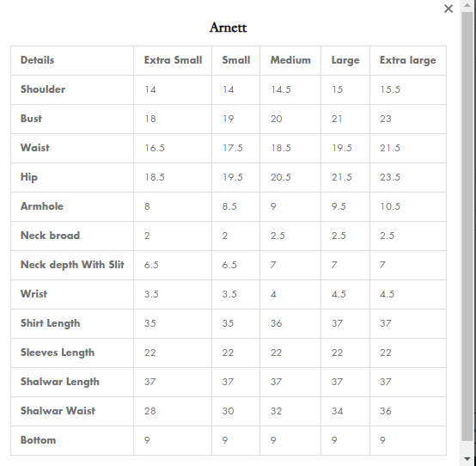Select the Extra large column header
This screenshot has height=466, width=476.
tap(408, 60)
